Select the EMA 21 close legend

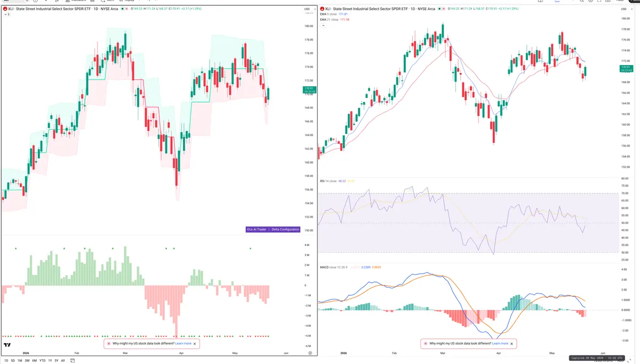(x=329, y=20)
